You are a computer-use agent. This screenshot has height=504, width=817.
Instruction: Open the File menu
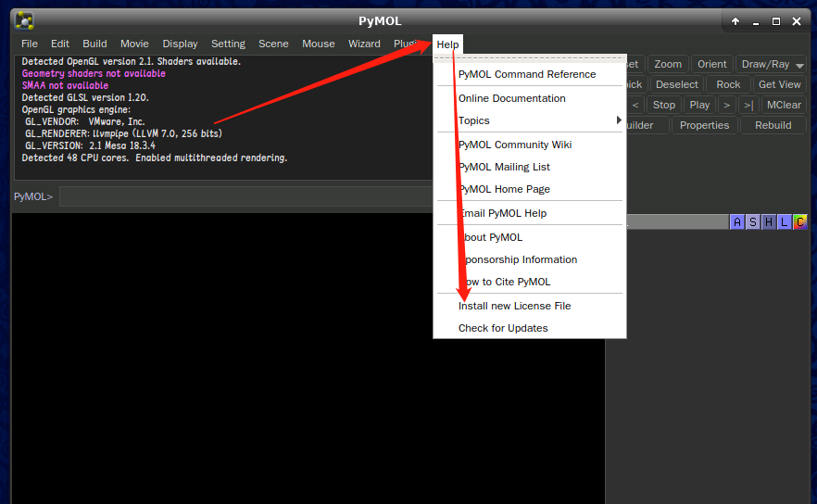(30, 44)
